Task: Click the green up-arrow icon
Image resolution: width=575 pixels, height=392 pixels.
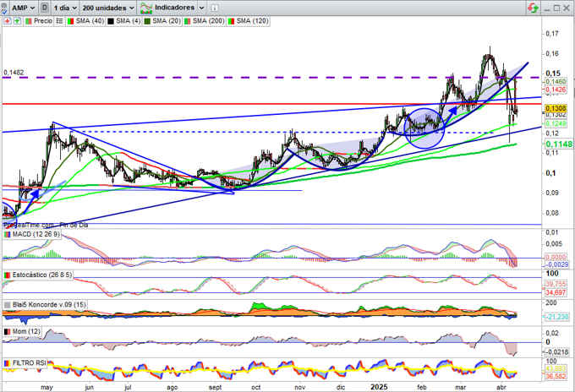Action: [x=17, y=21]
